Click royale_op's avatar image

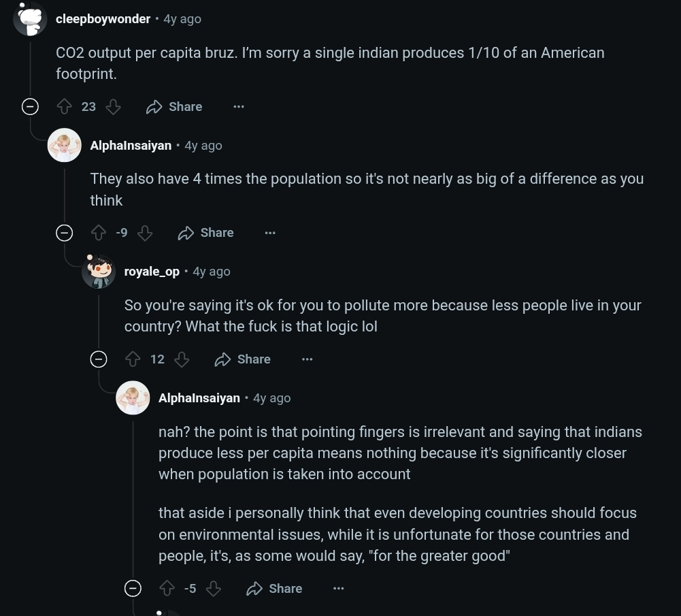[x=99, y=272]
